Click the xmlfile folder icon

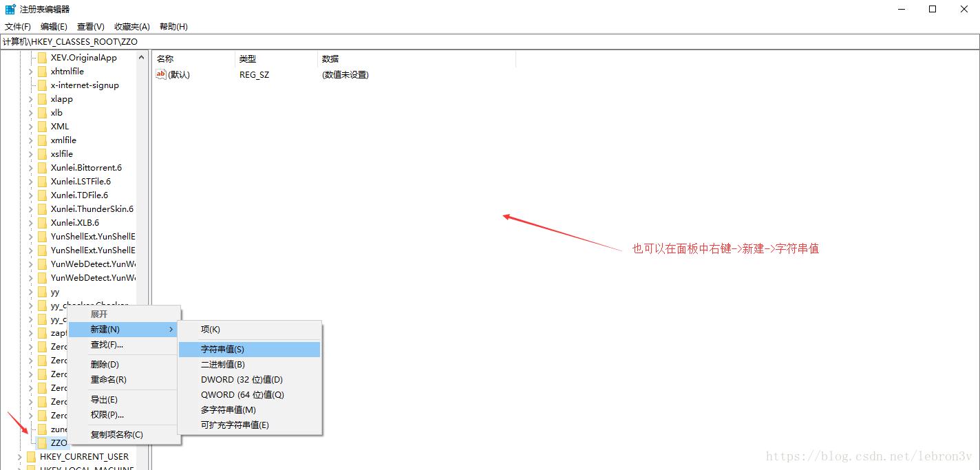click(x=43, y=140)
